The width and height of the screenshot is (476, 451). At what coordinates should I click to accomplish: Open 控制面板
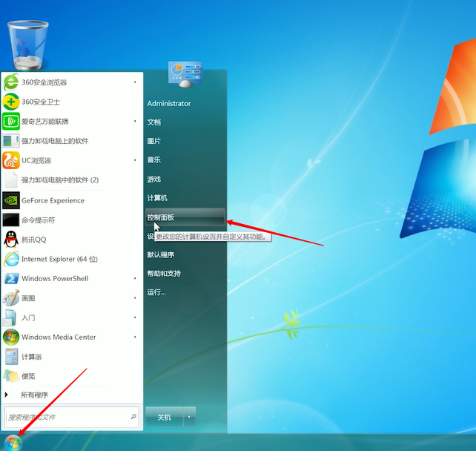tap(185, 217)
